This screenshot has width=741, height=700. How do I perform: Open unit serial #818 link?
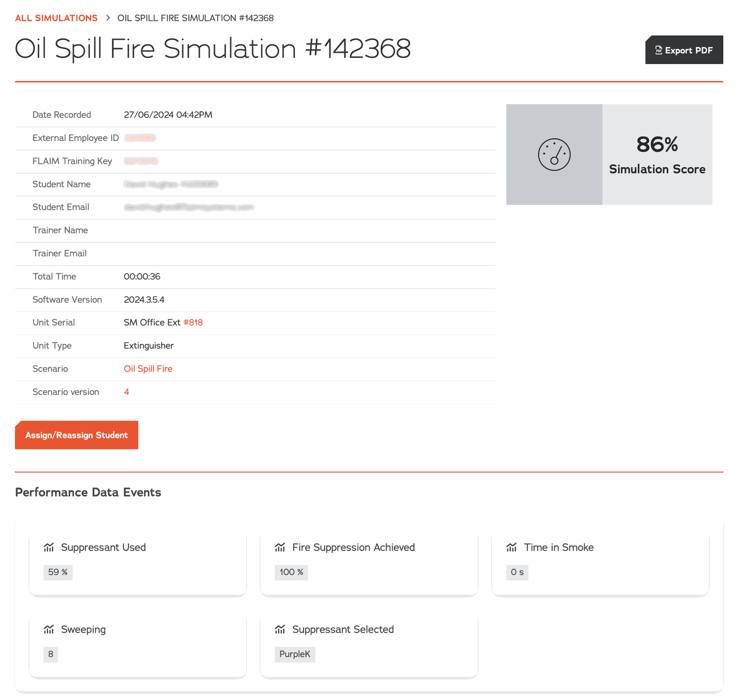coord(193,322)
